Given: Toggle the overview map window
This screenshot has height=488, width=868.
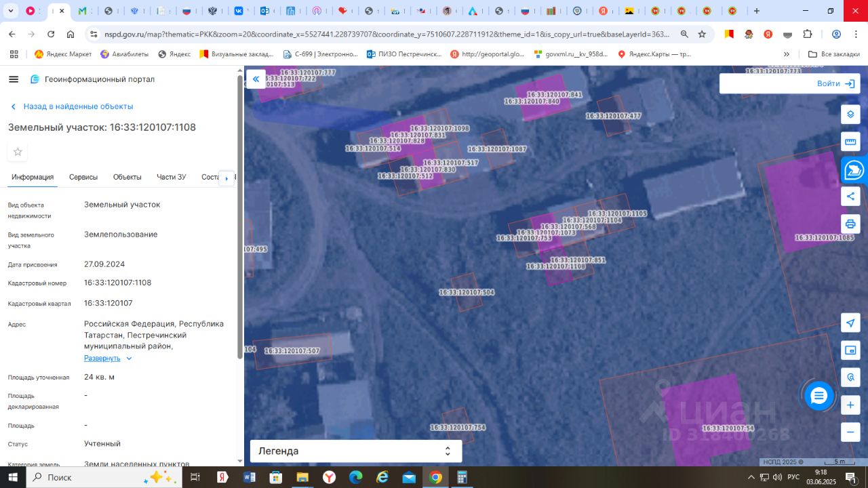Looking at the screenshot, I should click(x=850, y=350).
